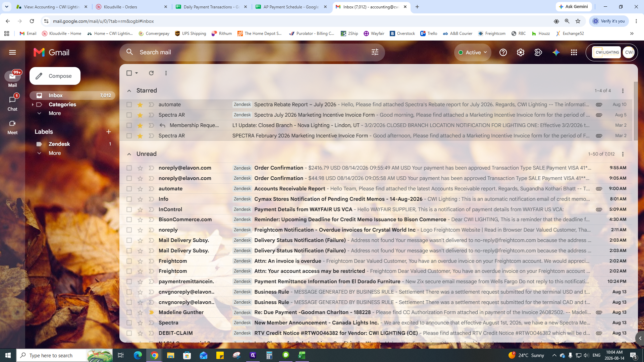Check the Spectra July 2026 Marketing Incentive email

point(129,115)
